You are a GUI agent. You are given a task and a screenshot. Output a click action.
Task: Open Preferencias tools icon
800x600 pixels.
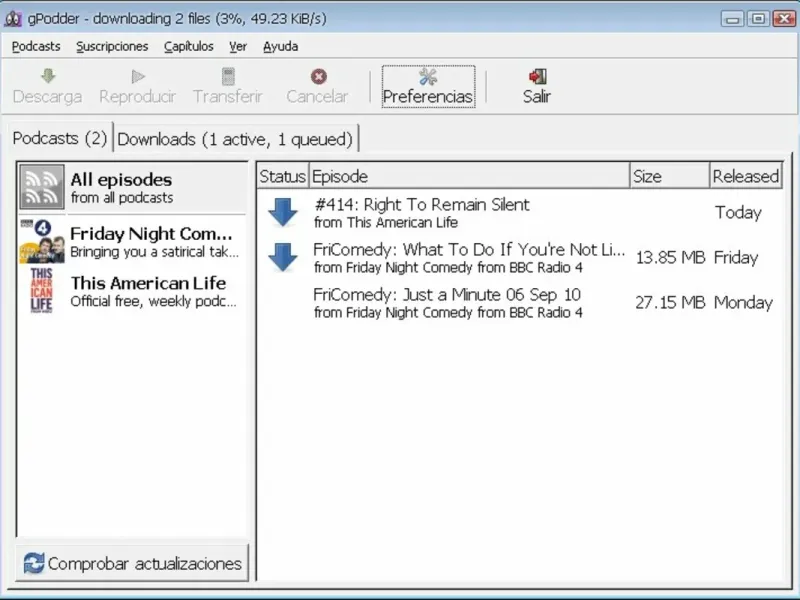click(428, 77)
